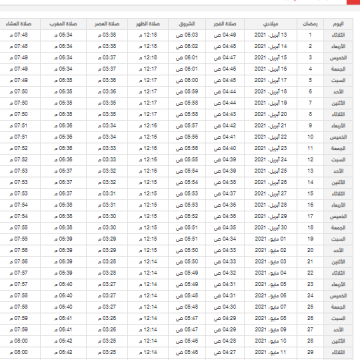Click the صلاة الظهر column header
Image resolution: width=360 pixels, height=360 pixels.
pos(148,24)
